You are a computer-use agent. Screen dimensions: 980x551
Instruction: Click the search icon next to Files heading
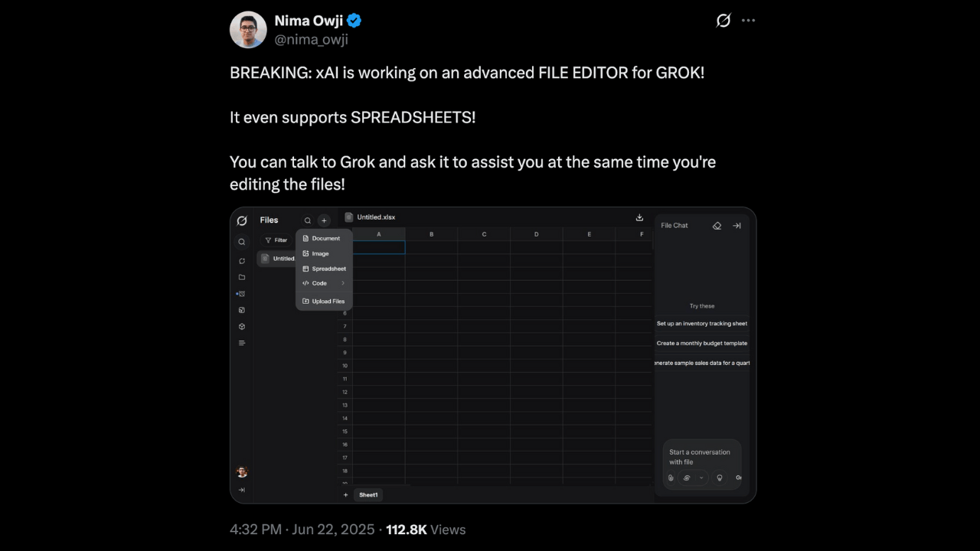tap(308, 220)
